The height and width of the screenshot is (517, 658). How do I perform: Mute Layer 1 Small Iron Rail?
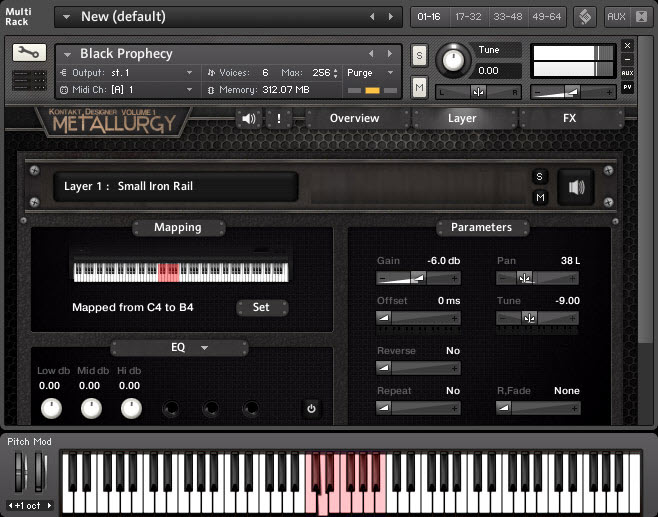click(540, 197)
